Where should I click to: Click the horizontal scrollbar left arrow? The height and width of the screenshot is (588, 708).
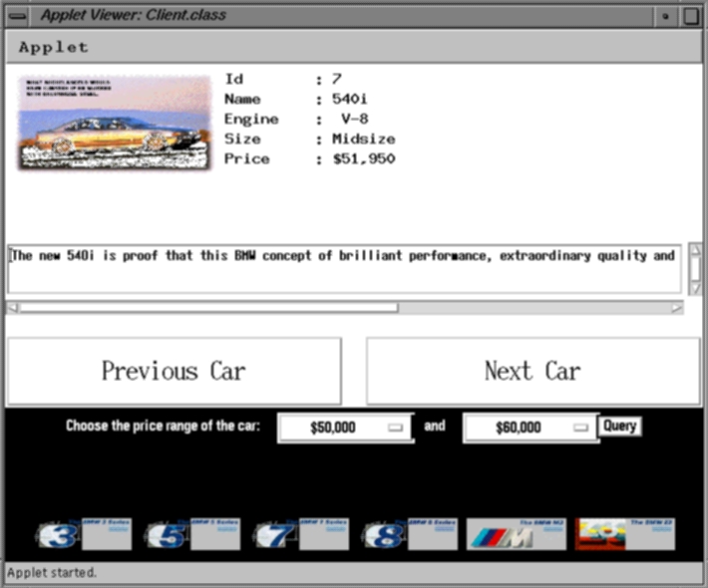13,308
